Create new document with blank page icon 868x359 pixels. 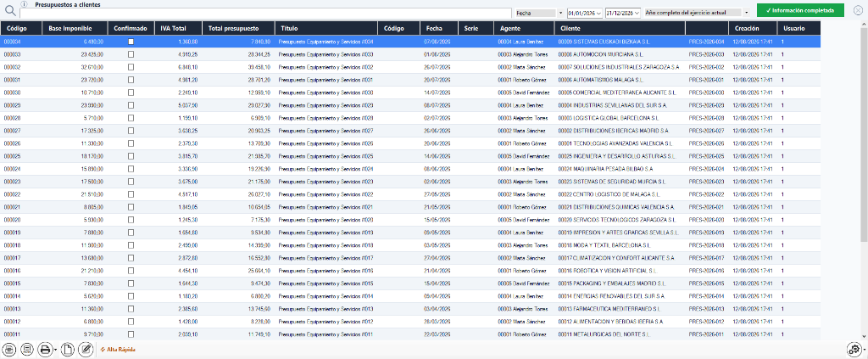coord(67,349)
